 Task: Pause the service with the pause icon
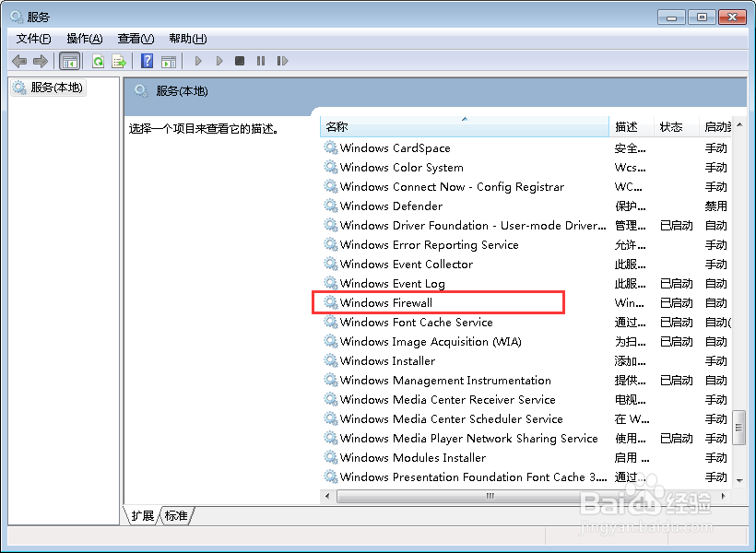(x=261, y=61)
